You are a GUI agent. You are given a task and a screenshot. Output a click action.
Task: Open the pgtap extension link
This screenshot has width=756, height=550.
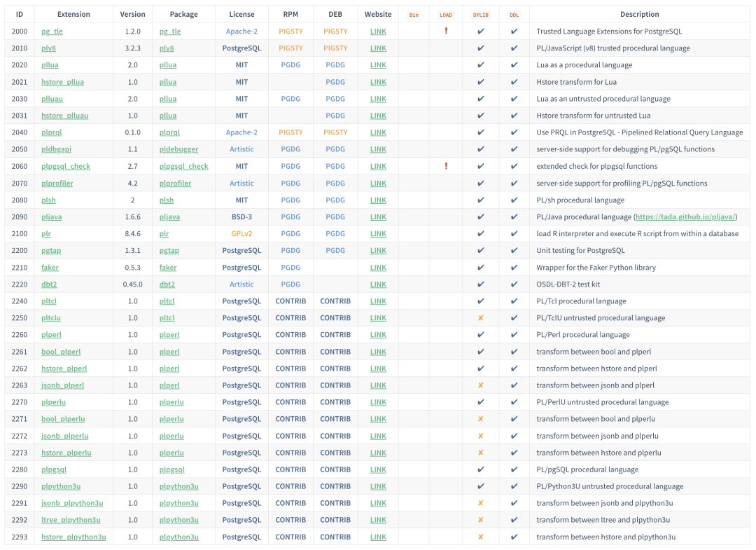click(x=51, y=251)
